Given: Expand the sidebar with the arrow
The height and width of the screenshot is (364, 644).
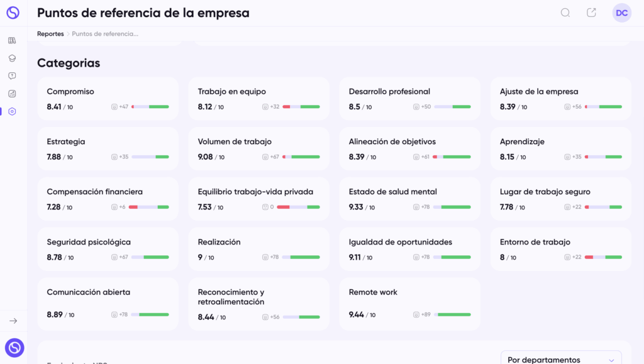Looking at the screenshot, I should tap(13, 321).
